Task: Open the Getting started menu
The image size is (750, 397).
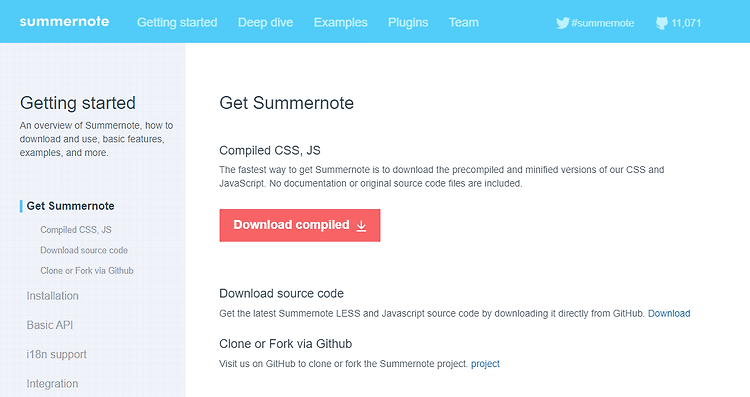Action: click(177, 22)
